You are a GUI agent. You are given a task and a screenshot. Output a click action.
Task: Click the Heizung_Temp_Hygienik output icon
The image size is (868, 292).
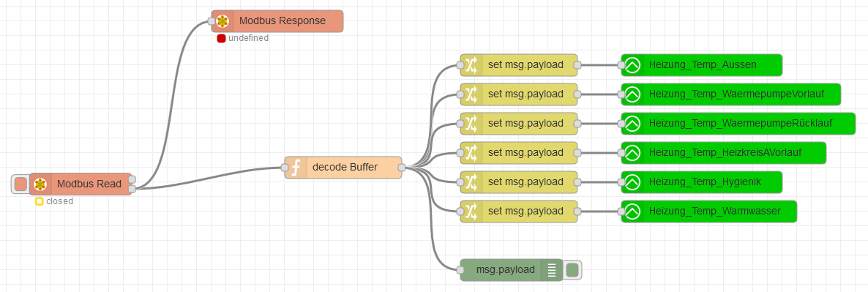tap(633, 182)
